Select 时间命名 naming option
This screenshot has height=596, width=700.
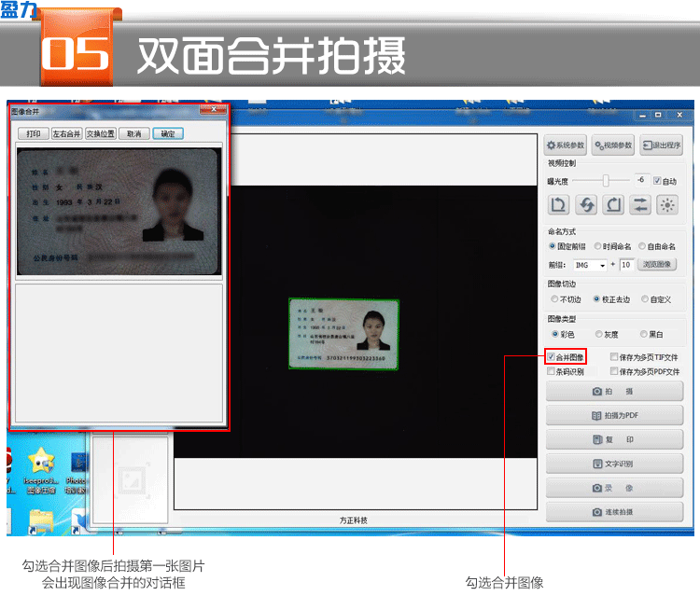pos(597,246)
